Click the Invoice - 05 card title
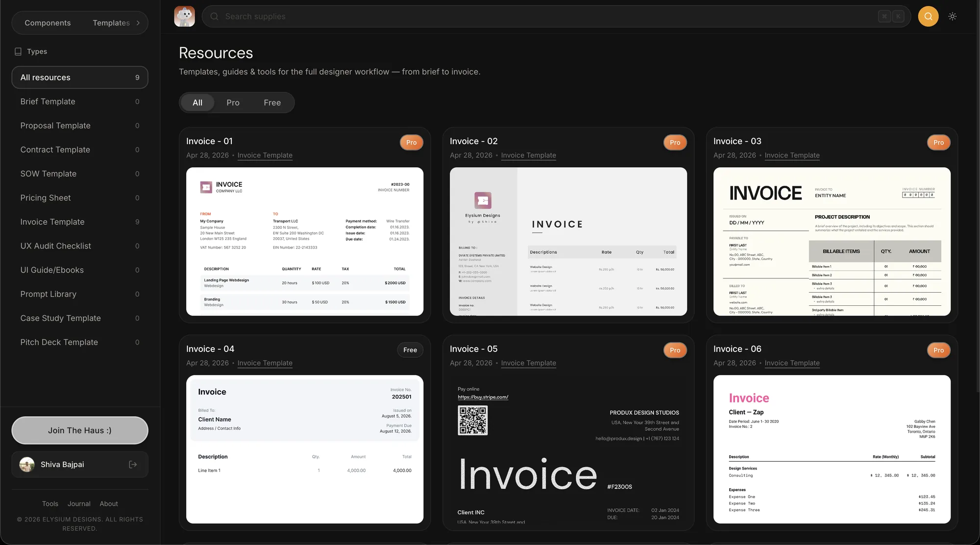The image size is (980, 545). point(473,349)
